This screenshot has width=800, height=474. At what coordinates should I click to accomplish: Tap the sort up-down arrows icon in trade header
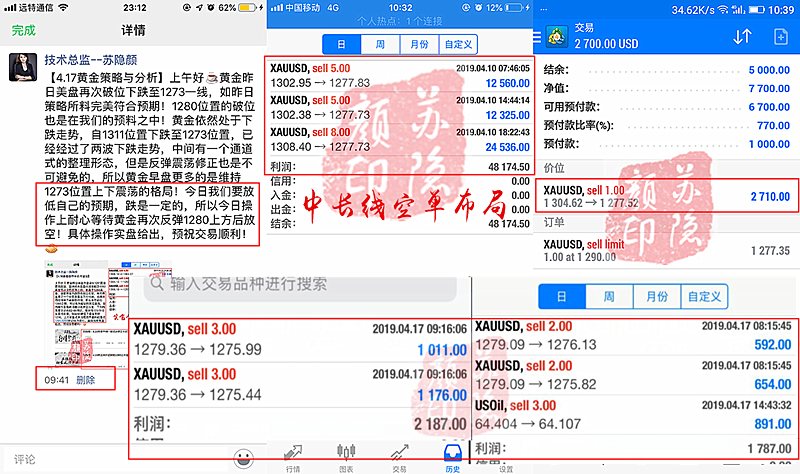click(x=742, y=37)
